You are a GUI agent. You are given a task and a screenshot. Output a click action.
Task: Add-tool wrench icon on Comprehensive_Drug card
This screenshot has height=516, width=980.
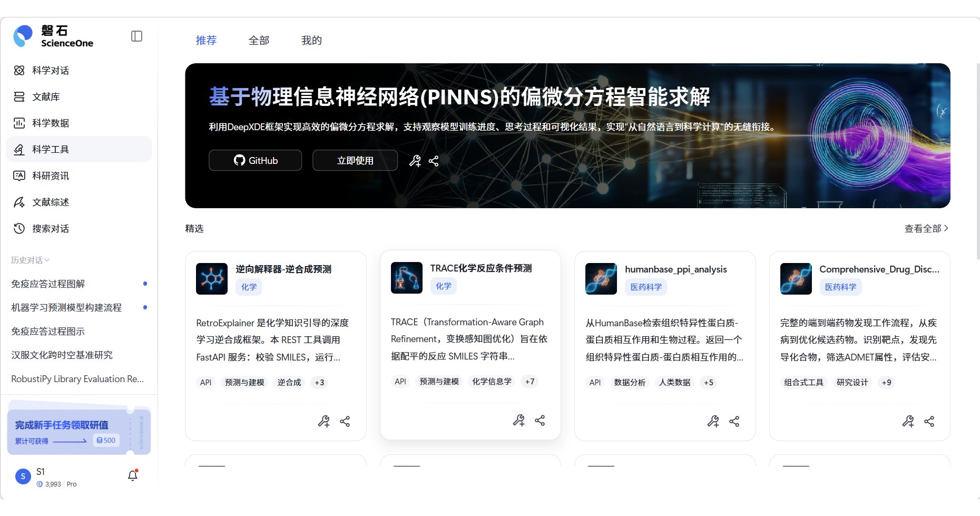coord(908,421)
